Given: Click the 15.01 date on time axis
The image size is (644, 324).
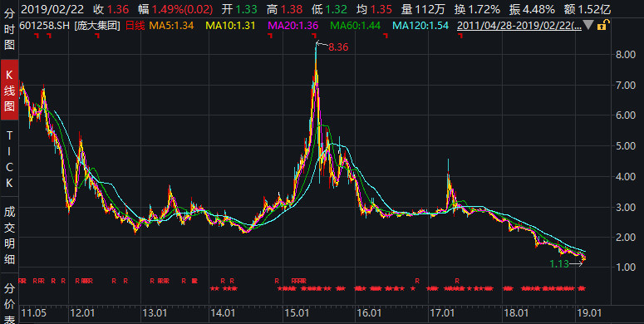Looking at the screenshot, I should (297, 313).
